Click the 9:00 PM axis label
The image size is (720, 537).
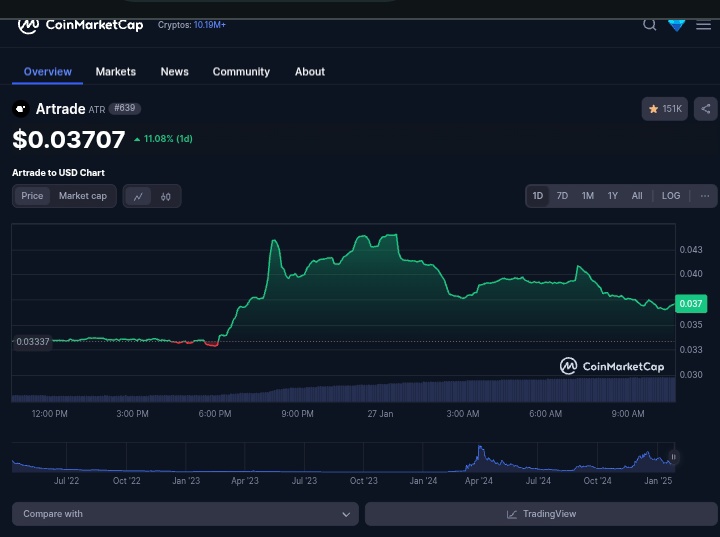pos(298,414)
